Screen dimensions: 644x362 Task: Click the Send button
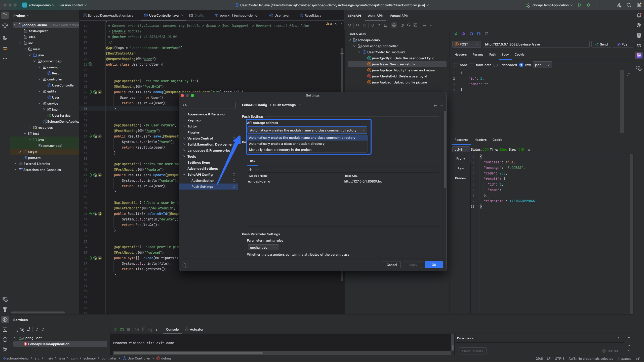click(x=601, y=44)
